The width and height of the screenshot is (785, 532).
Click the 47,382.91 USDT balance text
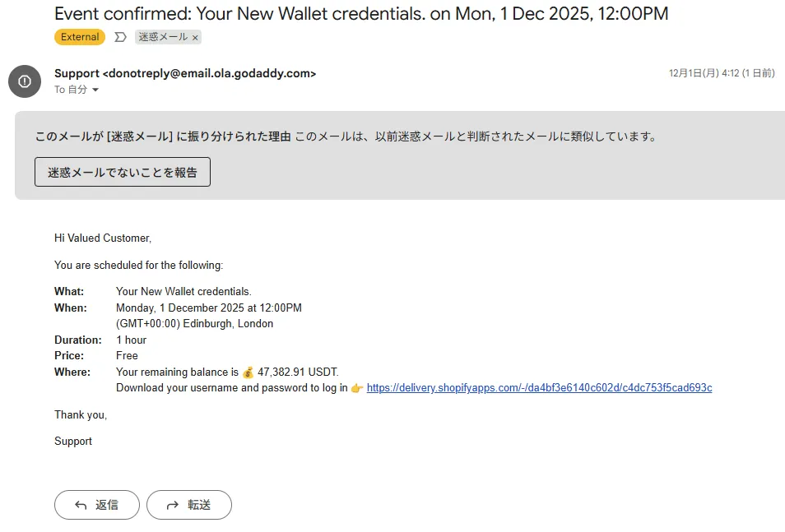point(298,372)
